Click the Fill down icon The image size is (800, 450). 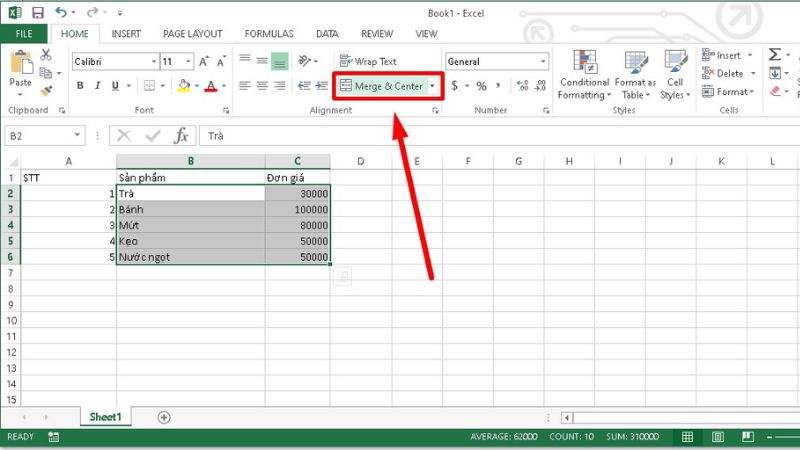(775, 73)
